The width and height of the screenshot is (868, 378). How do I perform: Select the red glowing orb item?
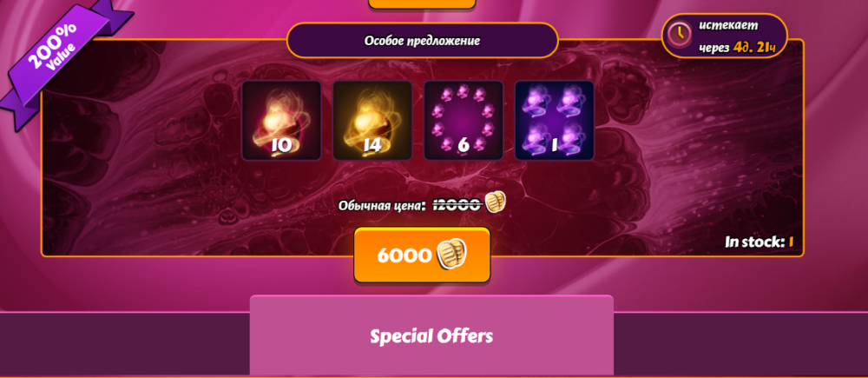pyautogui.click(x=282, y=120)
